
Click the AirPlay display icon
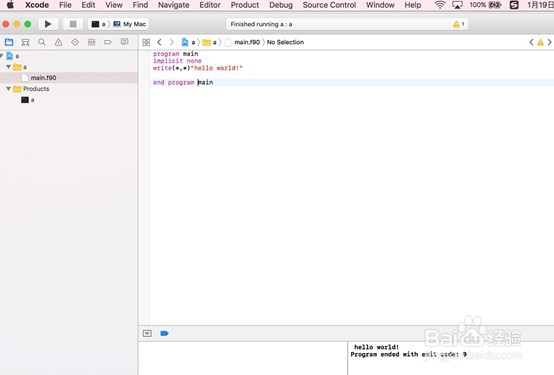[x=457, y=5]
